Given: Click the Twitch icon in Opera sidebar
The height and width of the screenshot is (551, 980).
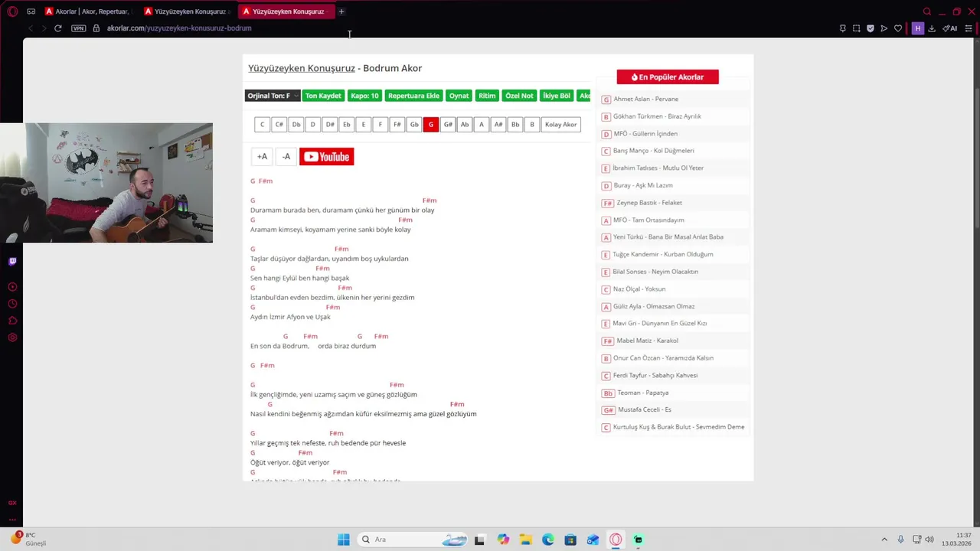Looking at the screenshot, I should coord(12,262).
